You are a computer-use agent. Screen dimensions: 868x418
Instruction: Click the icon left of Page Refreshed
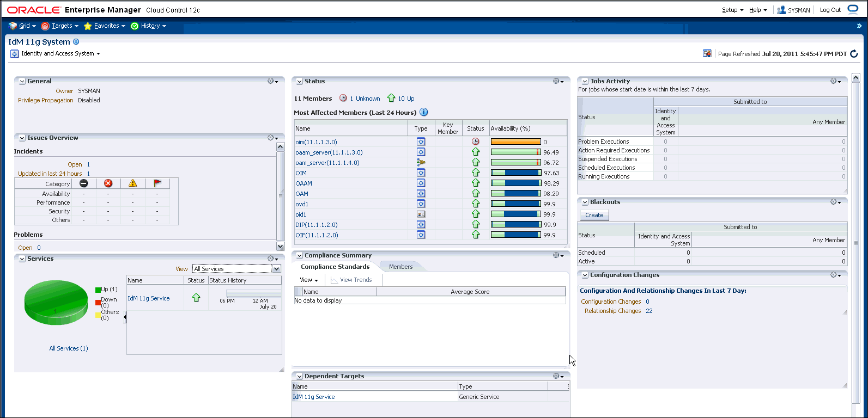[707, 53]
